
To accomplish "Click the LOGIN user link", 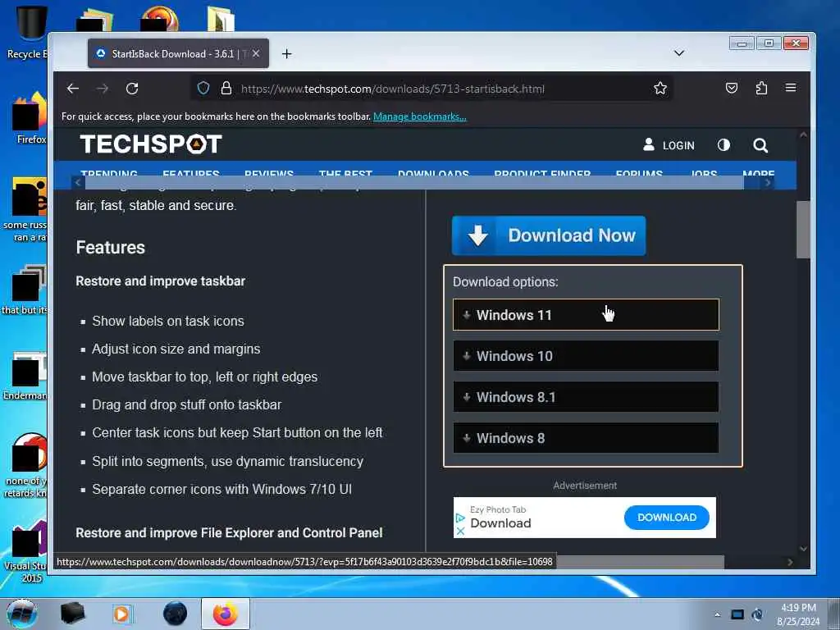I will [669, 145].
